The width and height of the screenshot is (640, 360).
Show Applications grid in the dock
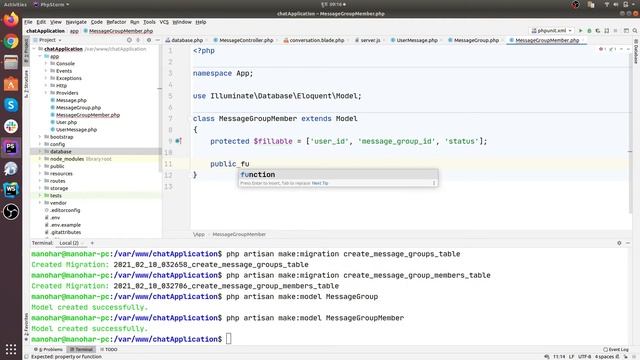click(11, 349)
